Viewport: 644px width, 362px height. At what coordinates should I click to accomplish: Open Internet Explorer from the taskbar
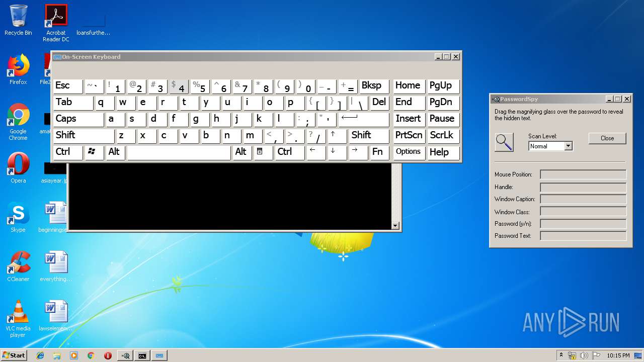[40, 355]
